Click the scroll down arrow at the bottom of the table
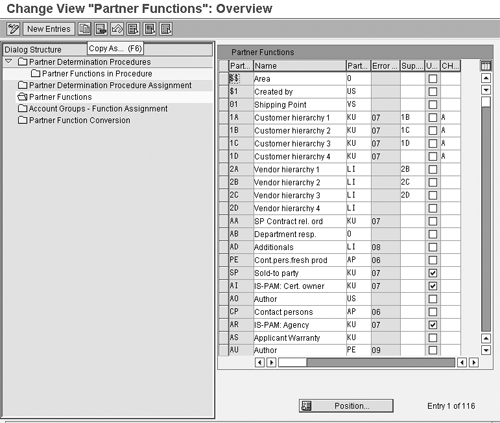This screenshot has width=500, height=423. click(486, 350)
